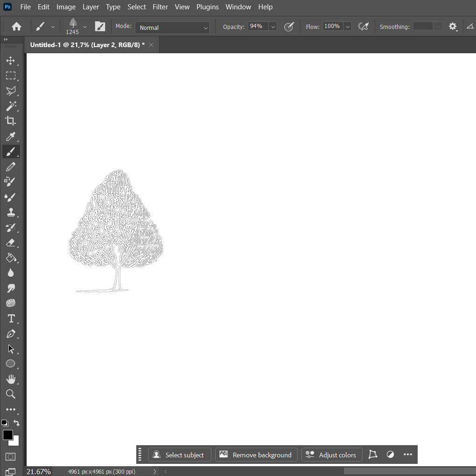Screen dimensions: 476x476
Task: Enable airbrush-style build-up effects
Action: [x=363, y=27]
